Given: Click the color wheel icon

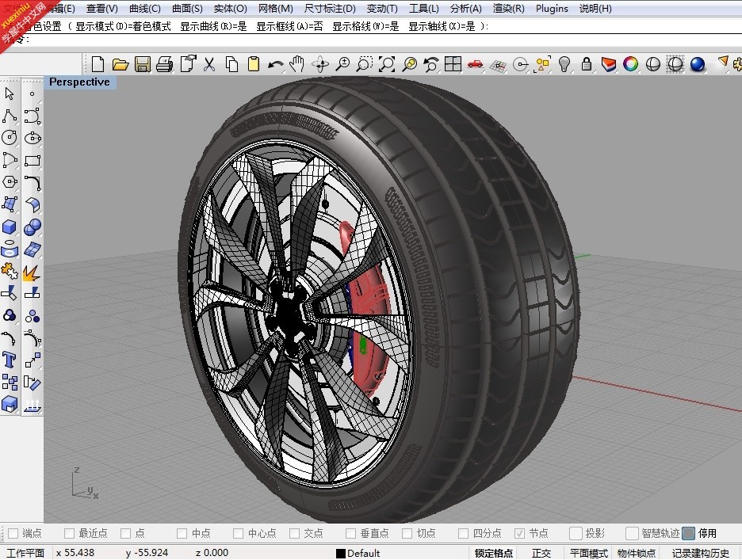Looking at the screenshot, I should point(630,64).
